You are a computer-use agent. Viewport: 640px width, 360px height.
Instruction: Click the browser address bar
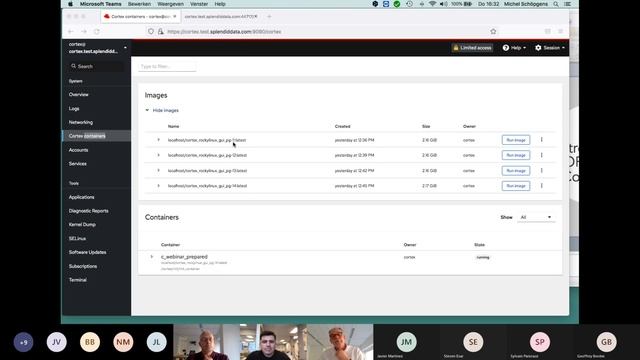(322, 31)
